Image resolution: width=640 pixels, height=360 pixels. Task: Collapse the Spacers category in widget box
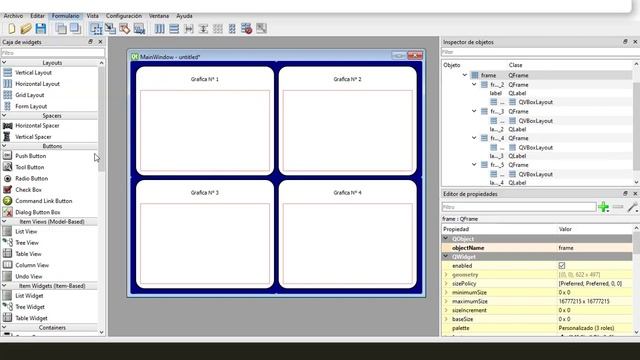pyautogui.click(x=4, y=116)
